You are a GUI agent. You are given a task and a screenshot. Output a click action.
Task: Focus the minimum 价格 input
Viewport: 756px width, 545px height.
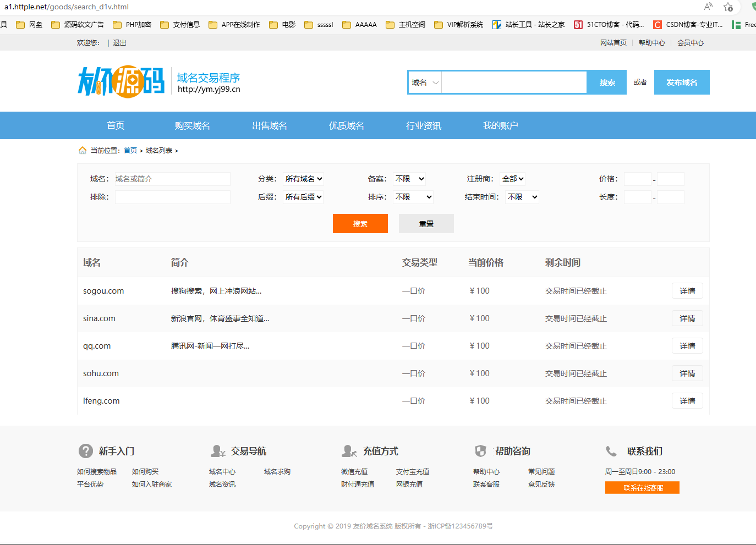pyautogui.click(x=638, y=179)
